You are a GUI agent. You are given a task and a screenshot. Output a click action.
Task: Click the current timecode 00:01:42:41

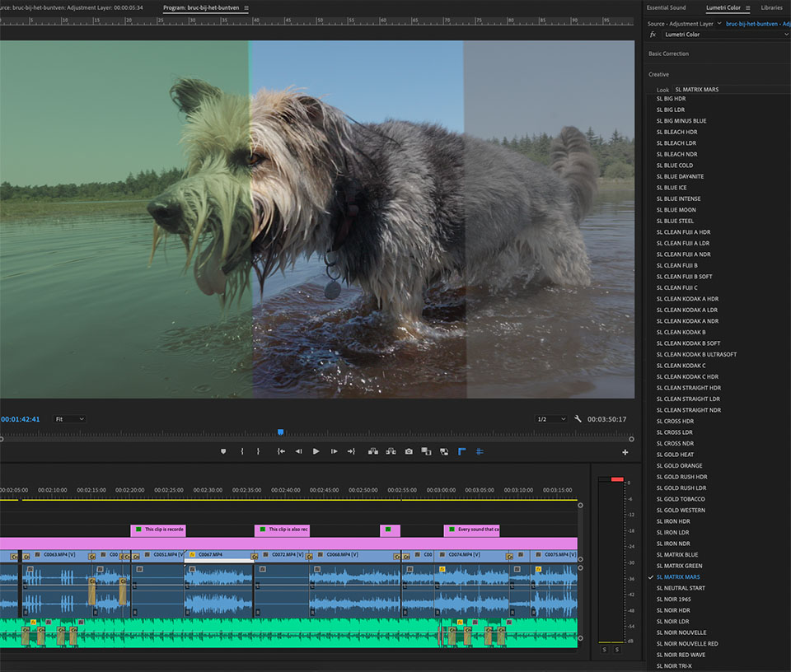(20, 419)
